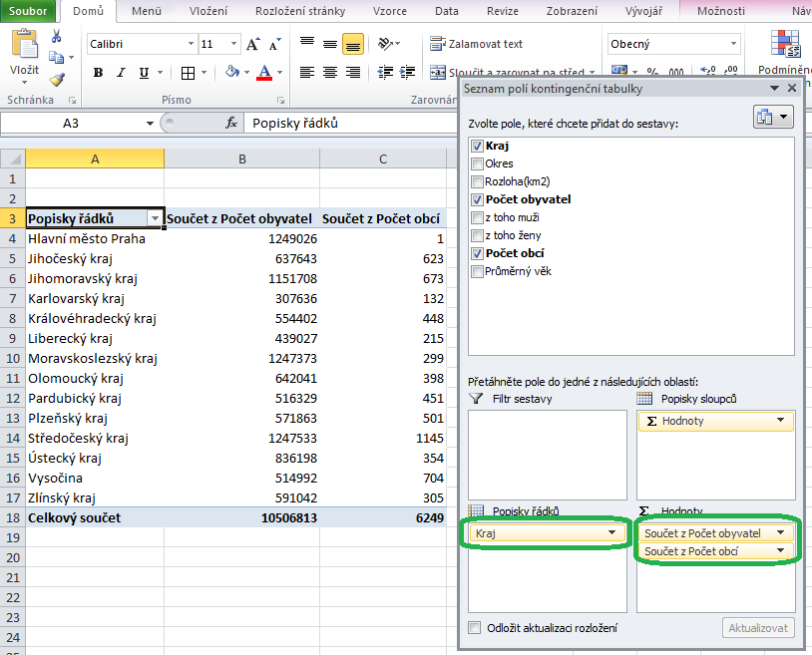Decrease indent icon
The width and height of the screenshot is (812, 655).
(x=385, y=73)
